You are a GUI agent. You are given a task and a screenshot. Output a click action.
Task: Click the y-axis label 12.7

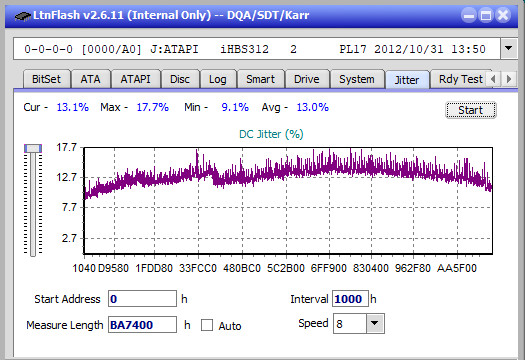click(x=67, y=177)
